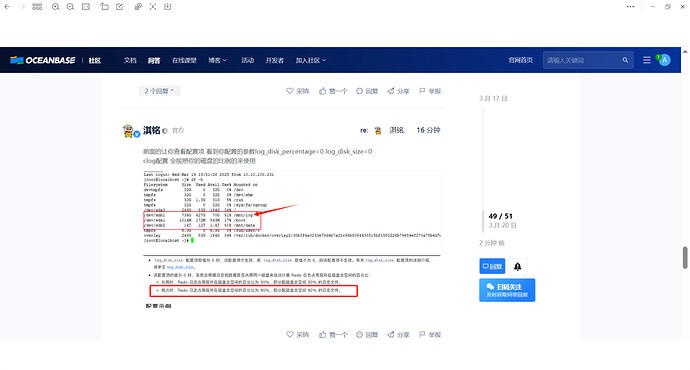
Task: Zoom in with the magnifier plus icon
Action: tap(55, 7)
